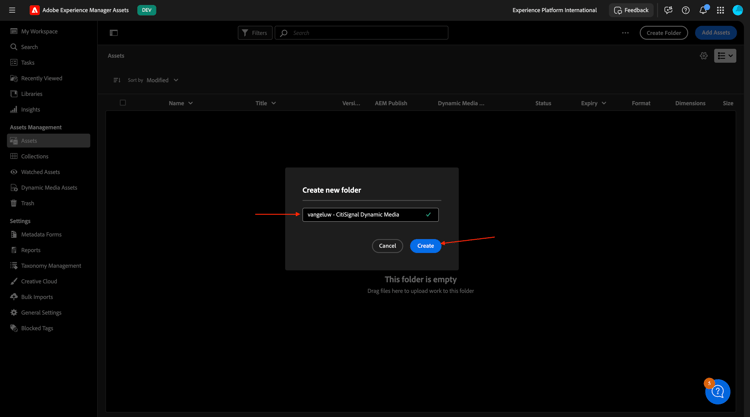Click the Status column header

[x=543, y=103]
